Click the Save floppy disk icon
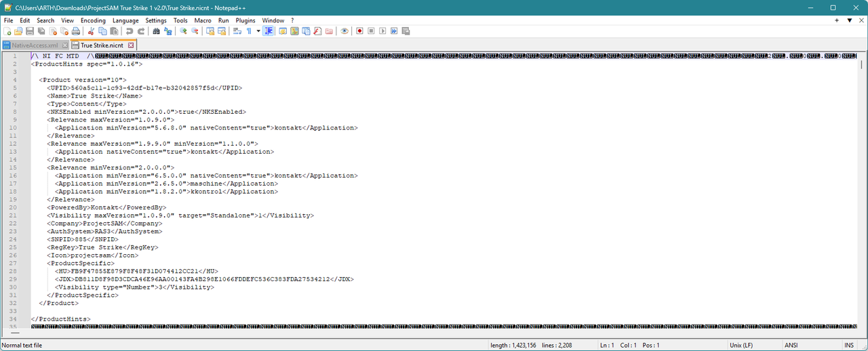 (x=30, y=31)
